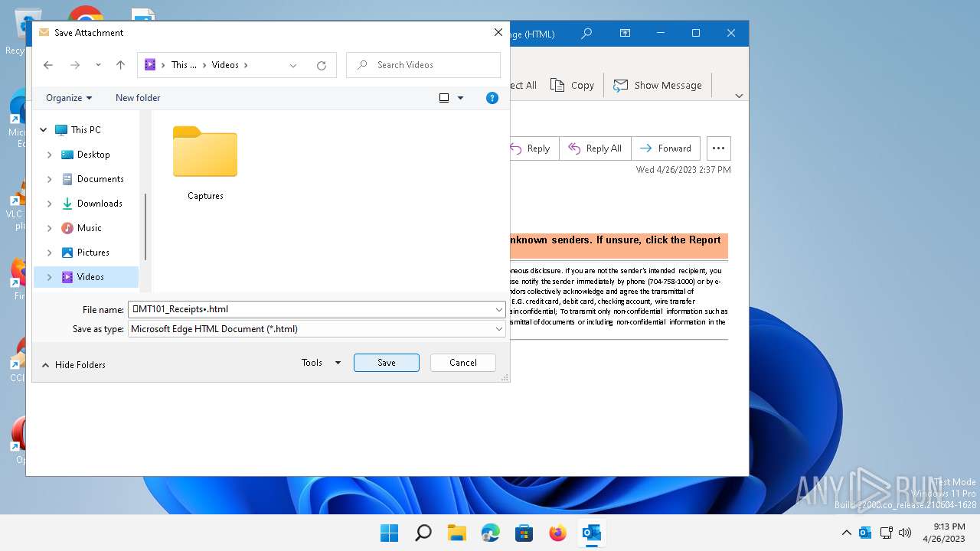980x551 pixels.
Task: Open Microsoft Store from taskbar
Action: [524, 533]
